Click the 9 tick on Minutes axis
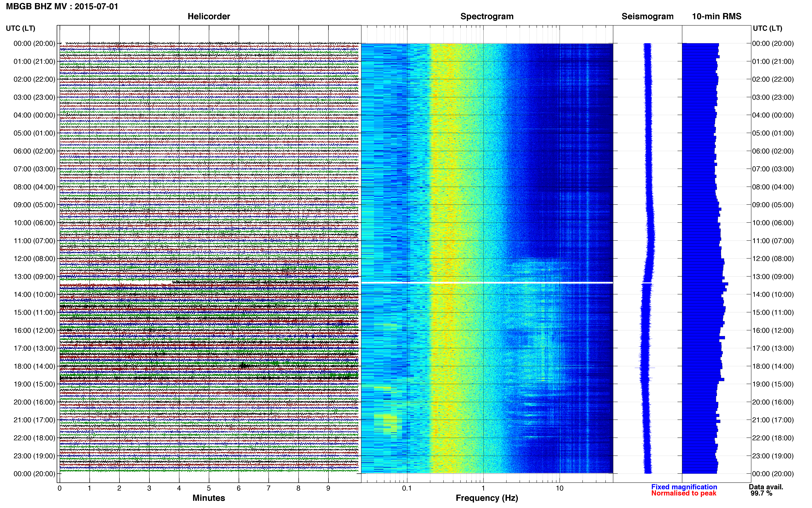Viewport: 812px width, 508px height. 328,488
